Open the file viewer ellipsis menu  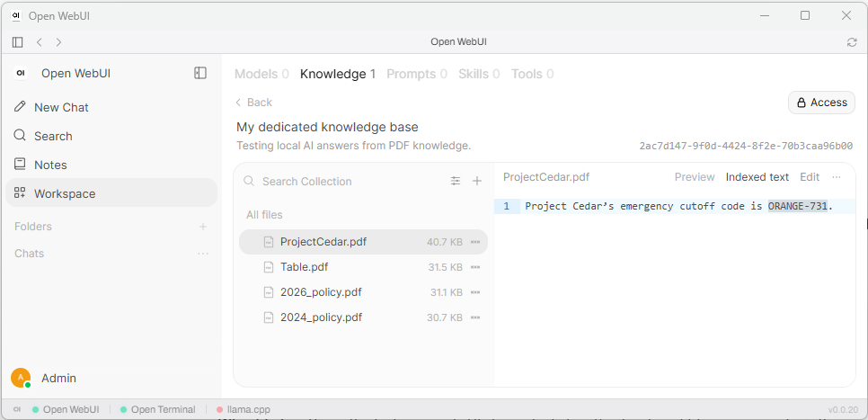pos(837,177)
